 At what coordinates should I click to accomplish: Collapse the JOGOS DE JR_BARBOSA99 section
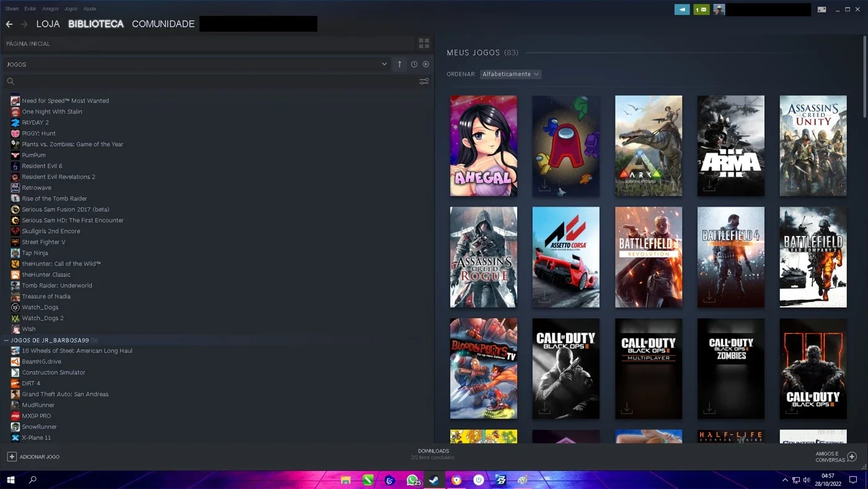click(x=6, y=341)
